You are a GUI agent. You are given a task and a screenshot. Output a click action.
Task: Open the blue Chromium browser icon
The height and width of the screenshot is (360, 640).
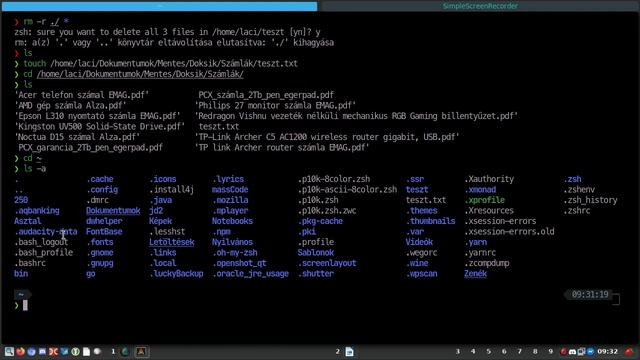click(x=31, y=351)
